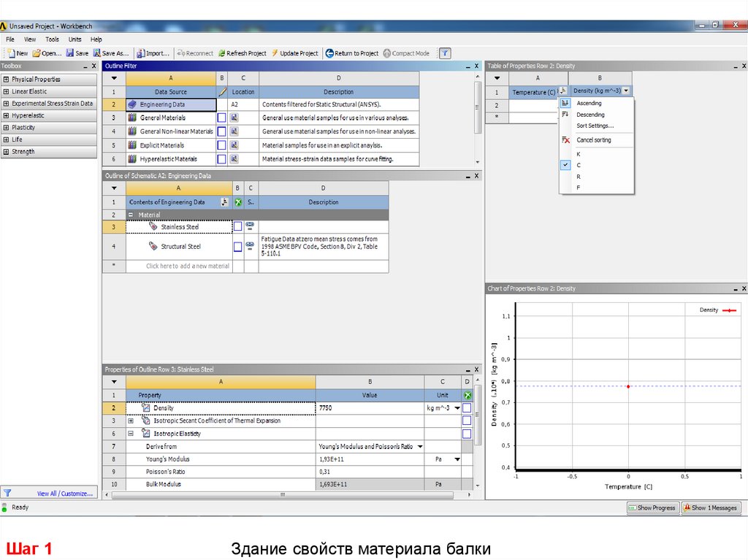
Task: Click the General Materials book icon
Action: [x=132, y=118]
